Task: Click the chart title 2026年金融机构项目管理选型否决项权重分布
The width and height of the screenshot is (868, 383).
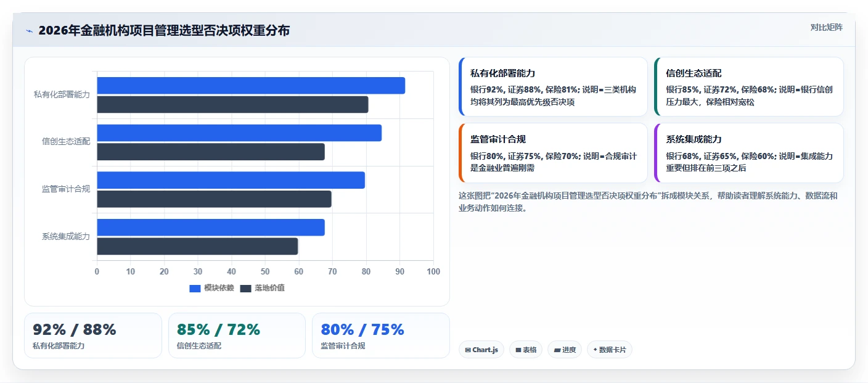Action: click(x=164, y=31)
